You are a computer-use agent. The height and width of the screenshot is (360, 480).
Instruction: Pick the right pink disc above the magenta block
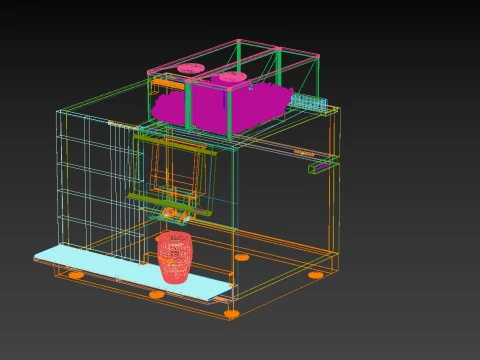[233, 77]
